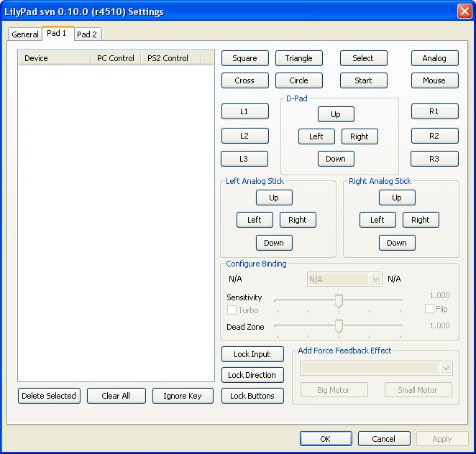
Task: Click D-Pad Right button
Action: 360,136
